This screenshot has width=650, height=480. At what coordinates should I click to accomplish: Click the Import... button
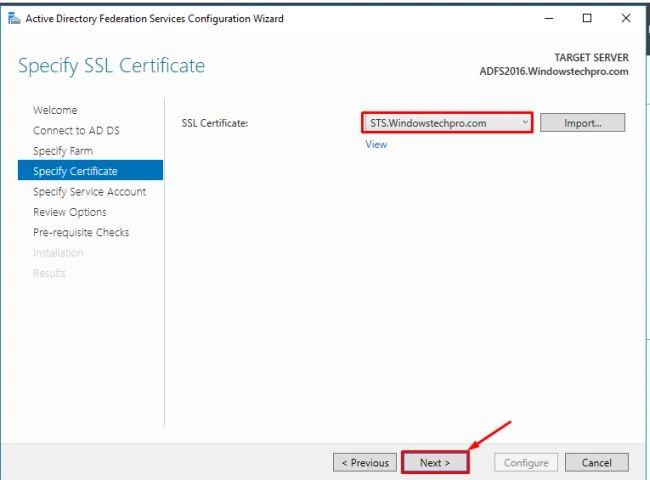coord(582,123)
